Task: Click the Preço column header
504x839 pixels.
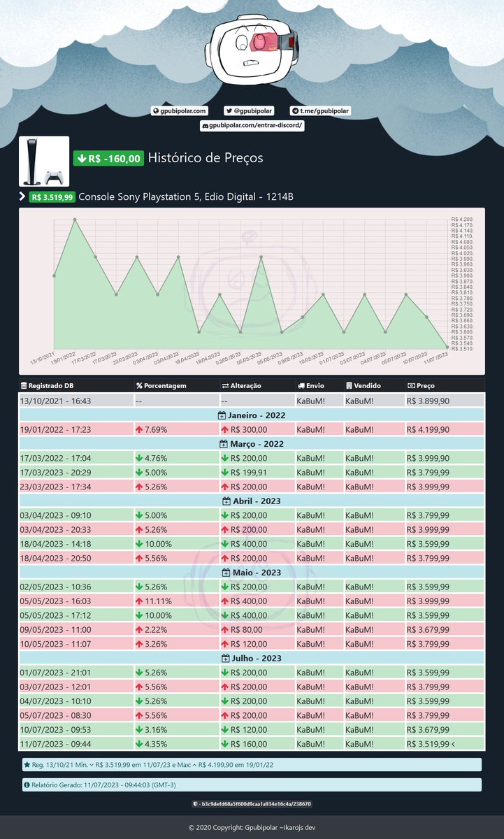Action: tap(444, 385)
